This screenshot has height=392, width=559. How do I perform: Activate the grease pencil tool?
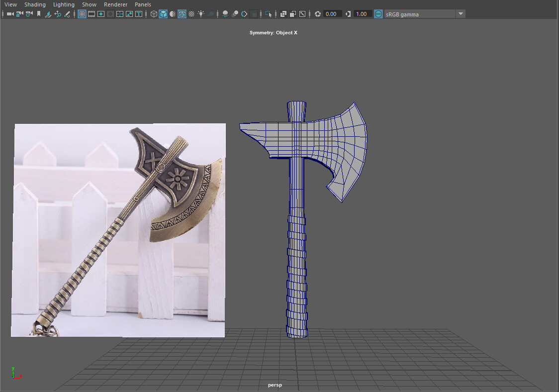67,14
